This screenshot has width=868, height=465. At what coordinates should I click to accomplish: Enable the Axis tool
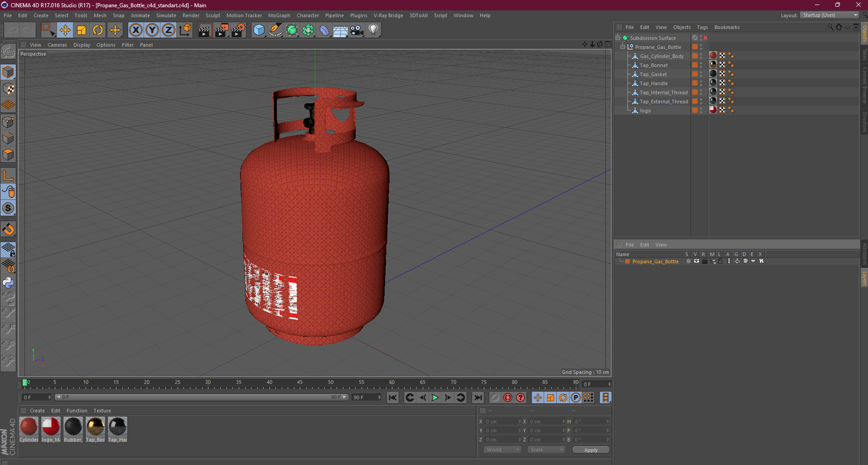coord(8,175)
